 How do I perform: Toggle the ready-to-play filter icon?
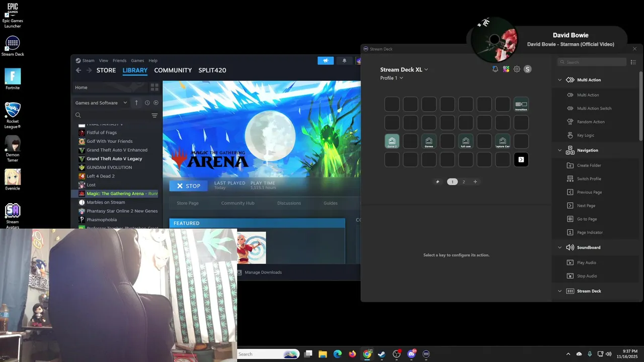point(156,103)
